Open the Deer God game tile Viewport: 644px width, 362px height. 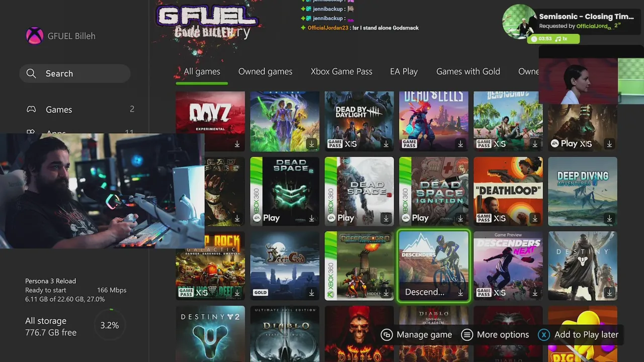[x=285, y=265]
